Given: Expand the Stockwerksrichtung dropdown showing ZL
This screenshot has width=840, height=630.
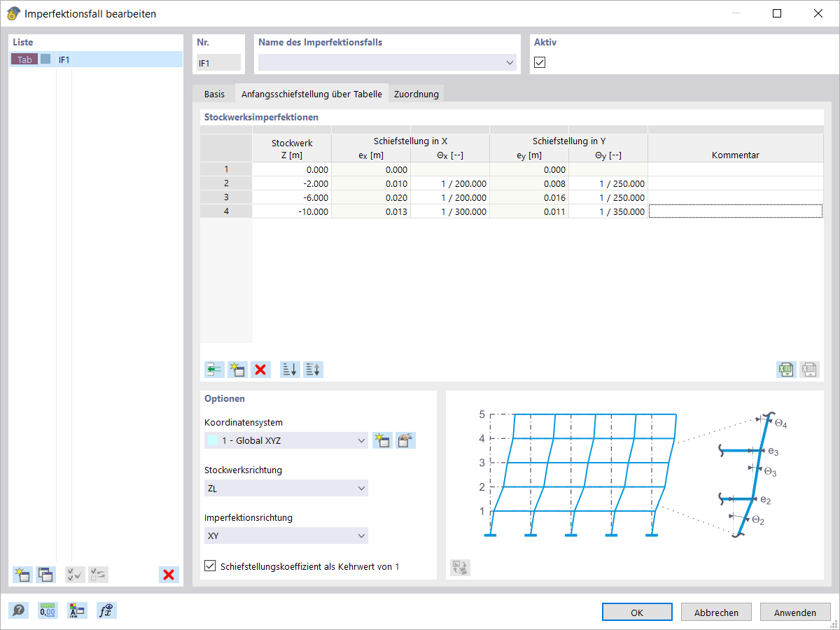Looking at the screenshot, I should [x=286, y=488].
